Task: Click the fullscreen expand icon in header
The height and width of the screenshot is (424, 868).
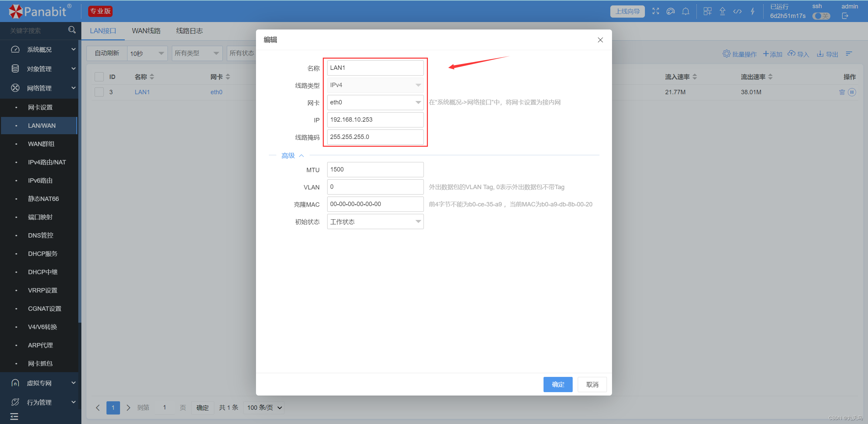Action: 656,12
